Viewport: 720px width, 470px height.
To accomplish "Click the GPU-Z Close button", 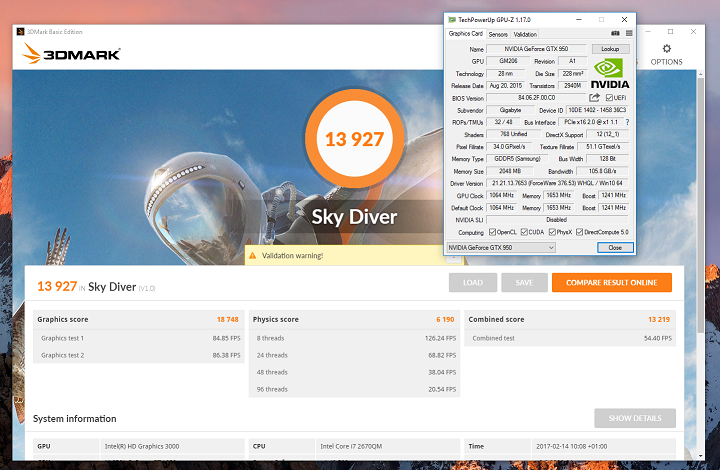I will [615, 248].
